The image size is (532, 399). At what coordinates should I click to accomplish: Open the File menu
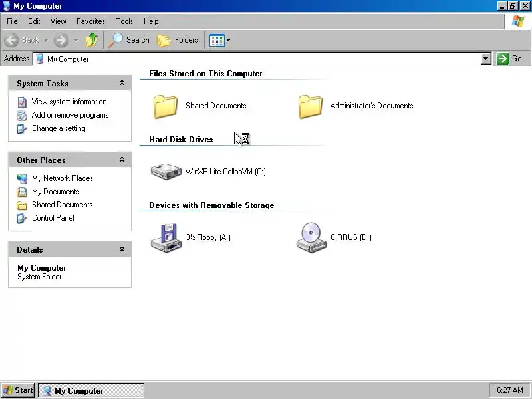pos(12,21)
